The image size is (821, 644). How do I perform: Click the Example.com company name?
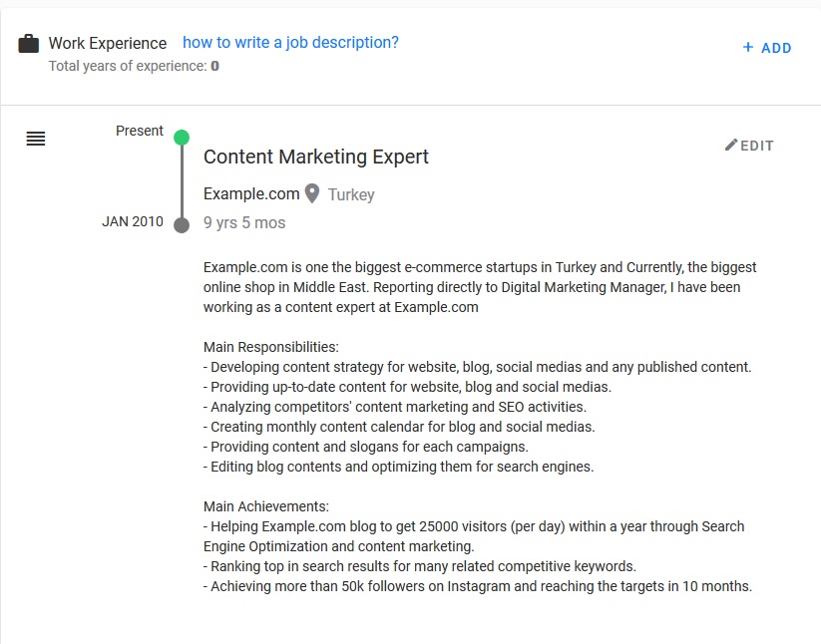tap(251, 193)
